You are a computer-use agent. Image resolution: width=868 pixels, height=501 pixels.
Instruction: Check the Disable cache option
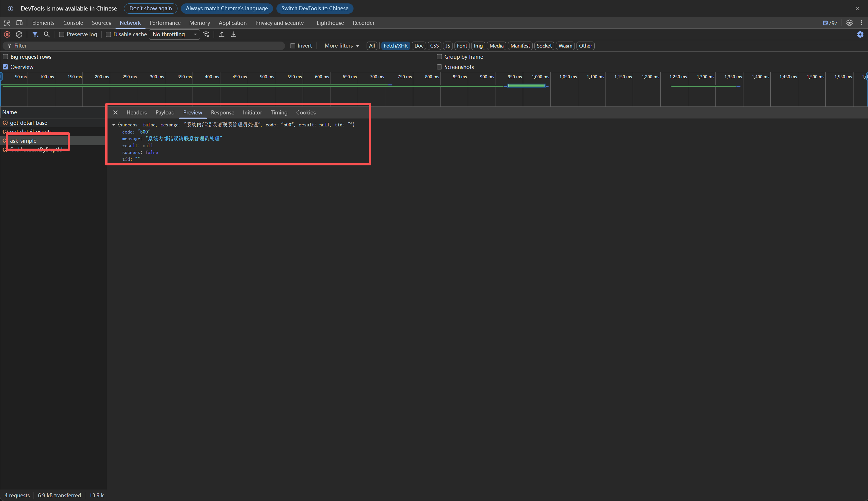(108, 34)
